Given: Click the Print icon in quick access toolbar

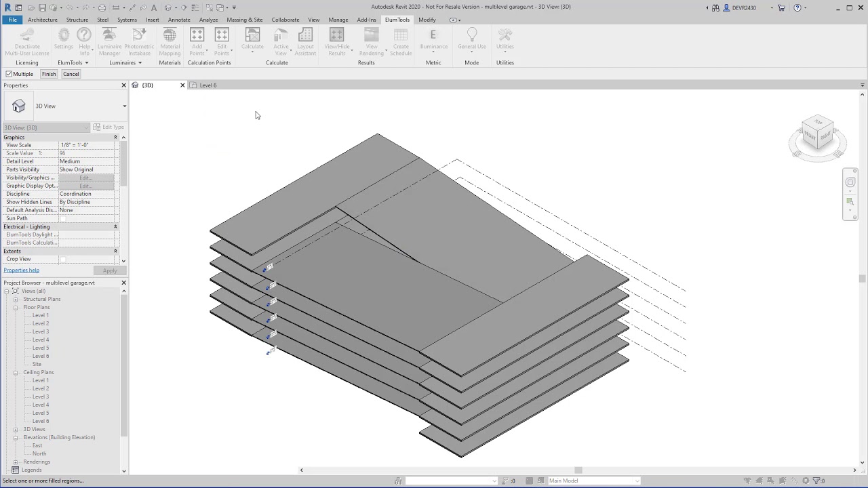Looking at the screenshot, I should [x=102, y=7].
